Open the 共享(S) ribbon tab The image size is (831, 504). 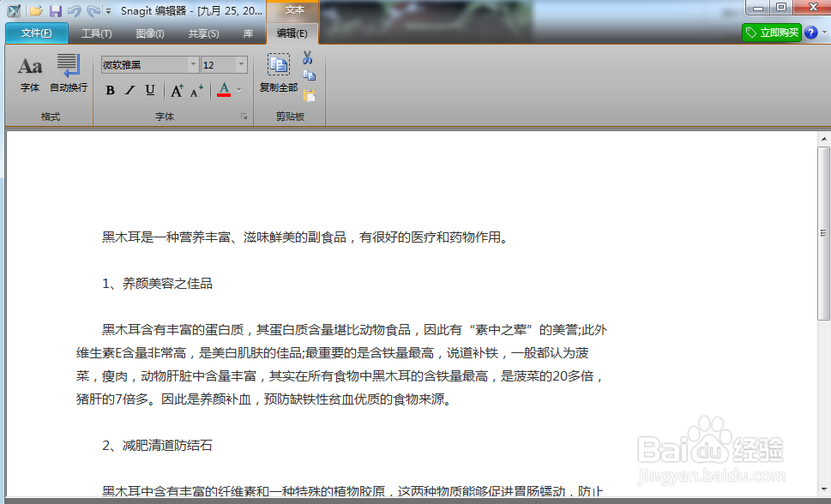click(203, 33)
